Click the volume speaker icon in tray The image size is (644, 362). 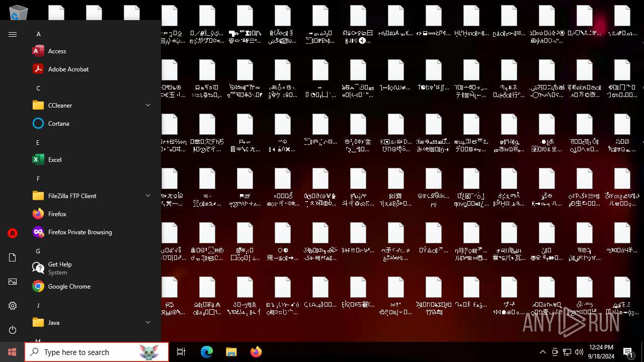(x=579, y=352)
